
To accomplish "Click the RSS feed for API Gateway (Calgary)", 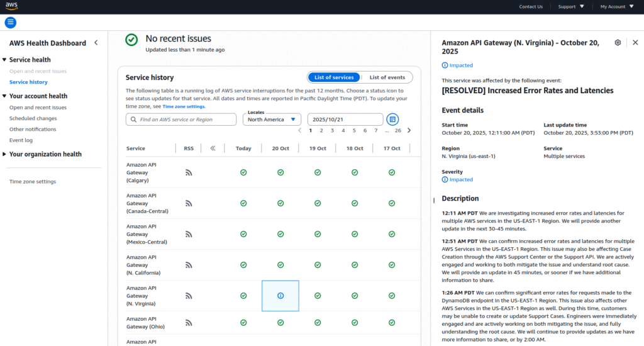I will 189,172.
